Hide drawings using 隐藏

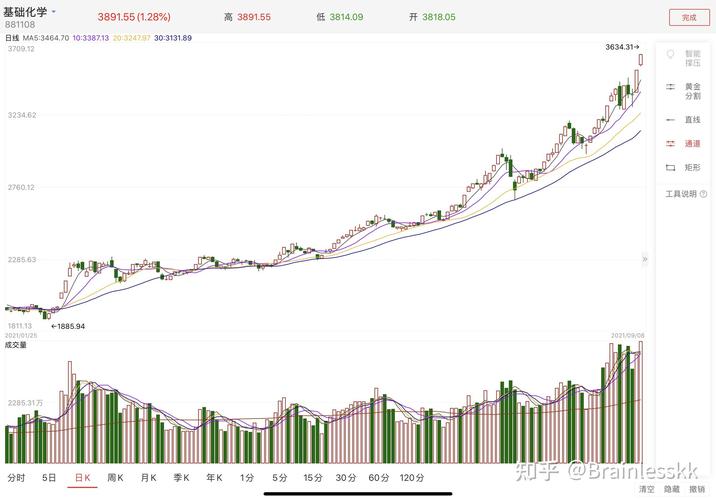click(671, 489)
